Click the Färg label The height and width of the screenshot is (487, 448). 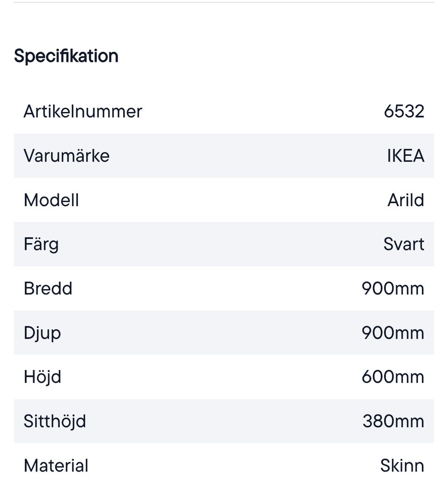(x=41, y=244)
